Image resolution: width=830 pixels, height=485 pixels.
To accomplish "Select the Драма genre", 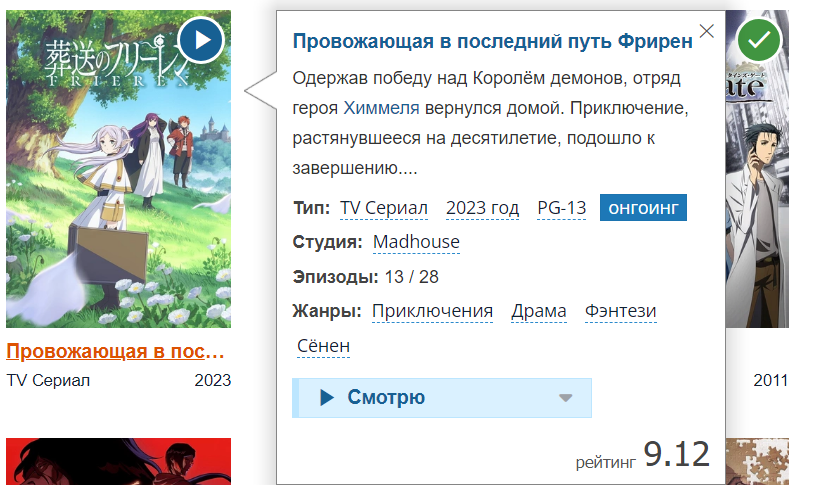I will 539,311.
